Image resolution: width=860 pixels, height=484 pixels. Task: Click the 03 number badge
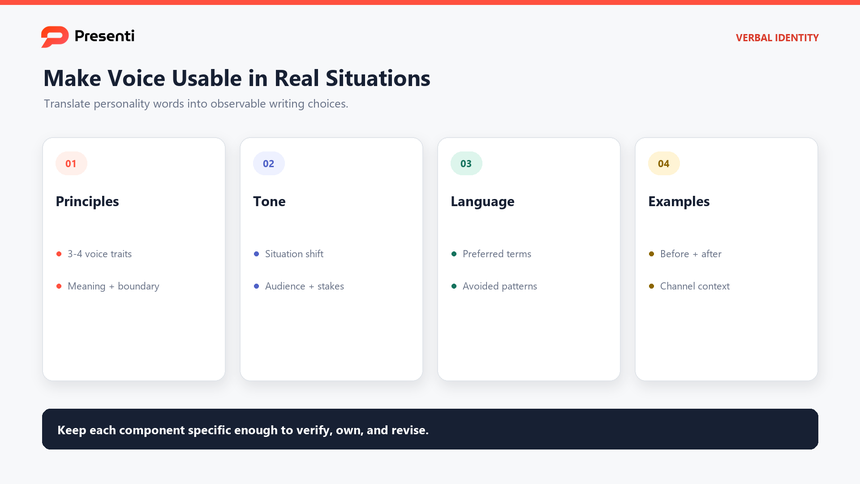point(466,164)
